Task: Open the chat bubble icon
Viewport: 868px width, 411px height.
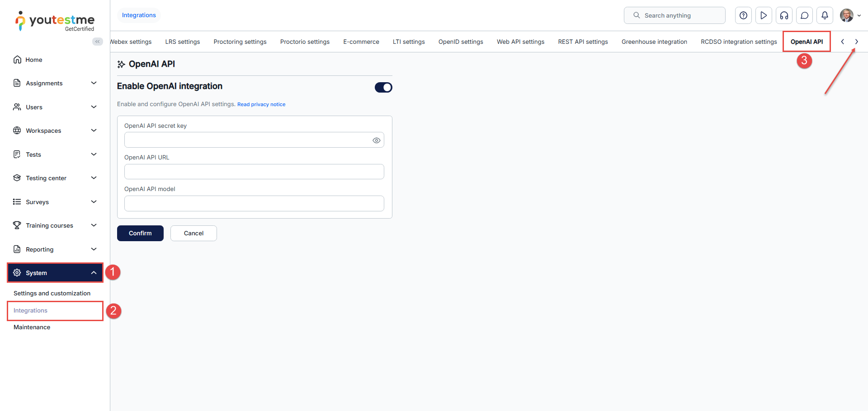Action: pyautogui.click(x=804, y=15)
